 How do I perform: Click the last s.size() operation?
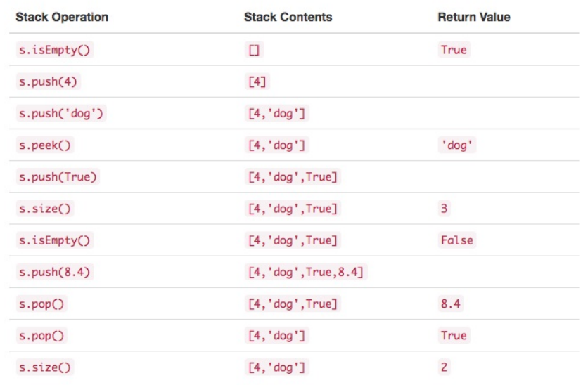pos(45,367)
